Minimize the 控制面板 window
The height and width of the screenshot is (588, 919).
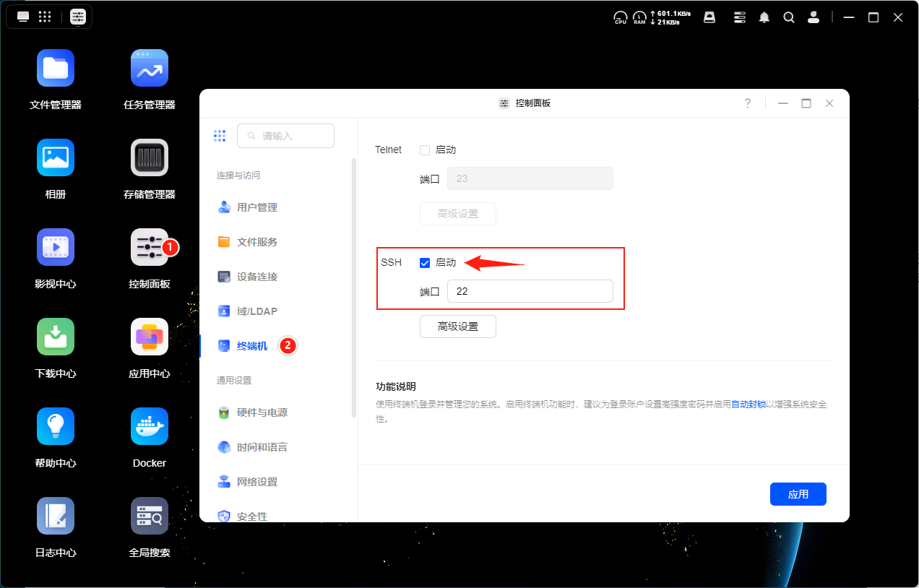(x=783, y=103)
